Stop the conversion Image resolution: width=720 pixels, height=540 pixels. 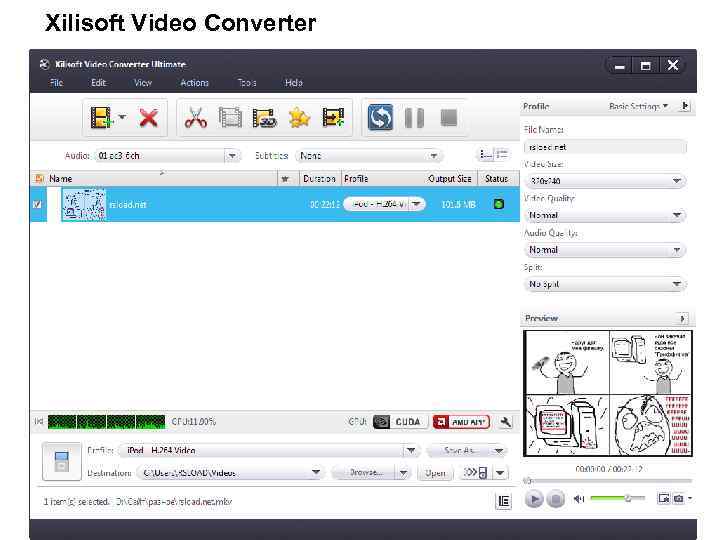tap(449, 118)
